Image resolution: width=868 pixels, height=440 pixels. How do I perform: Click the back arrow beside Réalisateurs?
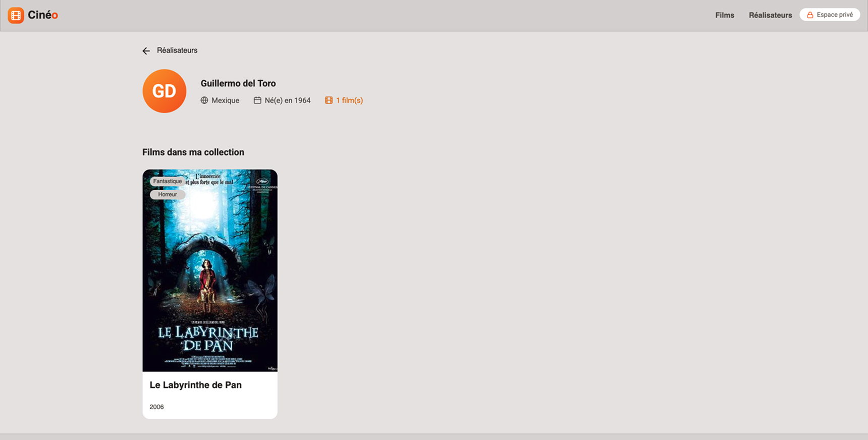pos(146,51)
